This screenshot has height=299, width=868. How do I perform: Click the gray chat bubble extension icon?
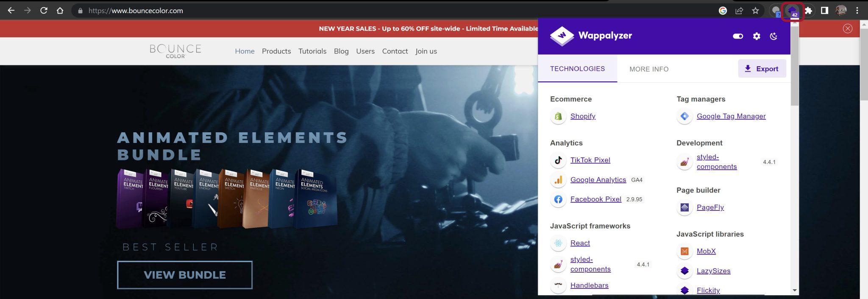point(776,11)
